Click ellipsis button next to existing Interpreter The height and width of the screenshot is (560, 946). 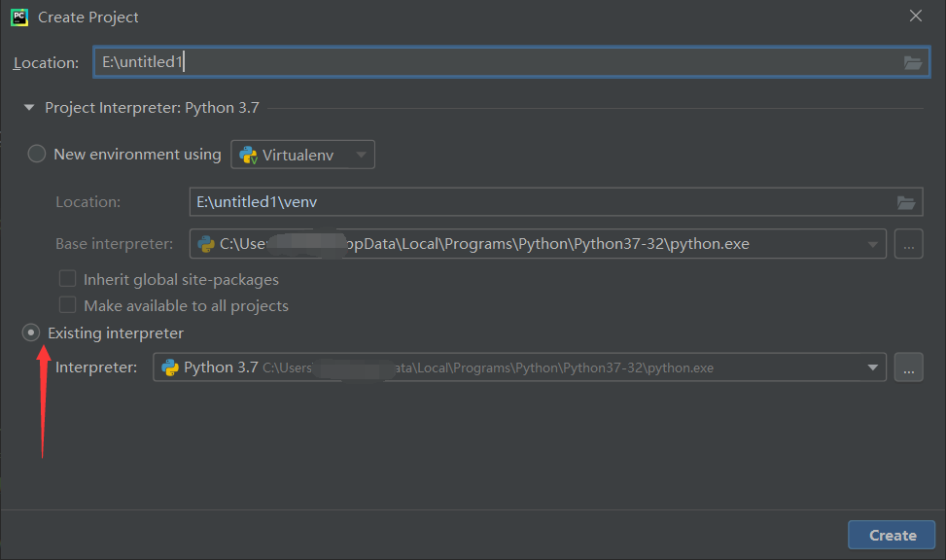(909, 367)
